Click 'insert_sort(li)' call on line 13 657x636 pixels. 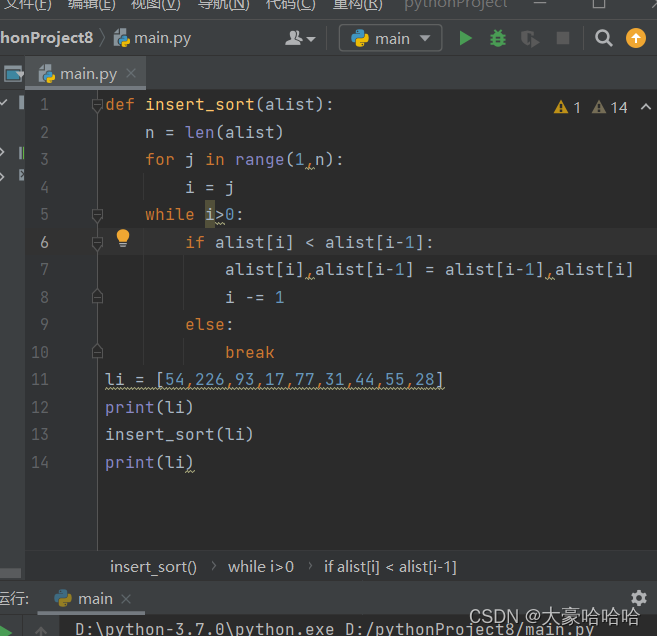point(179,434)
